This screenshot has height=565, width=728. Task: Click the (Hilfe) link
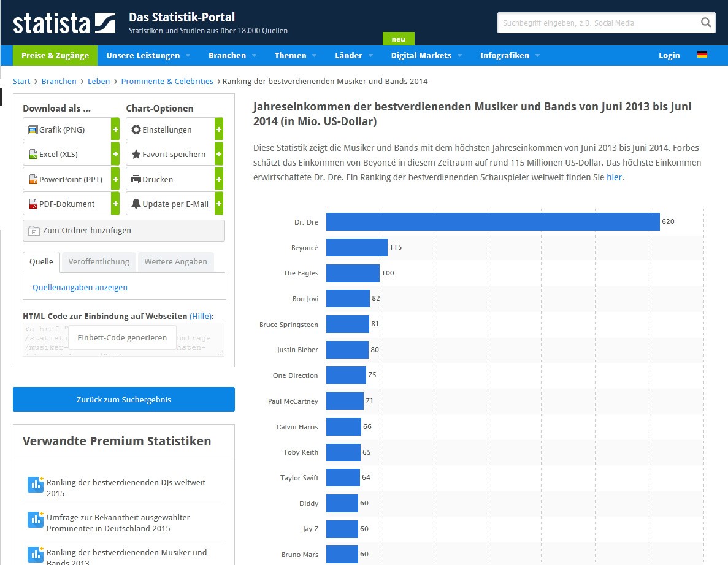[201, 316]
